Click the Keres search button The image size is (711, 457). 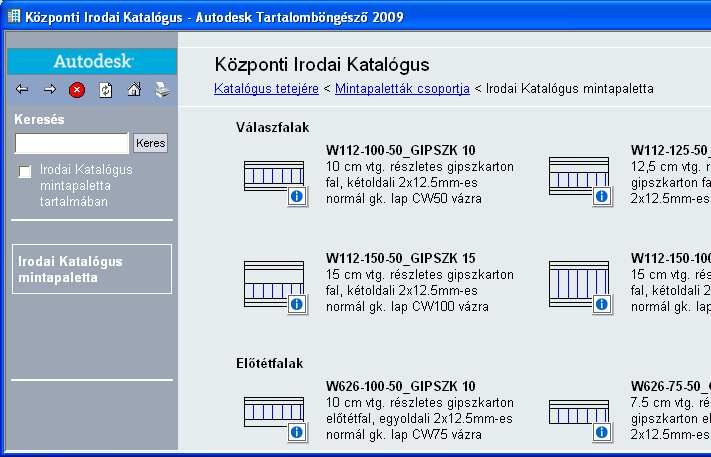pos(151,143)
